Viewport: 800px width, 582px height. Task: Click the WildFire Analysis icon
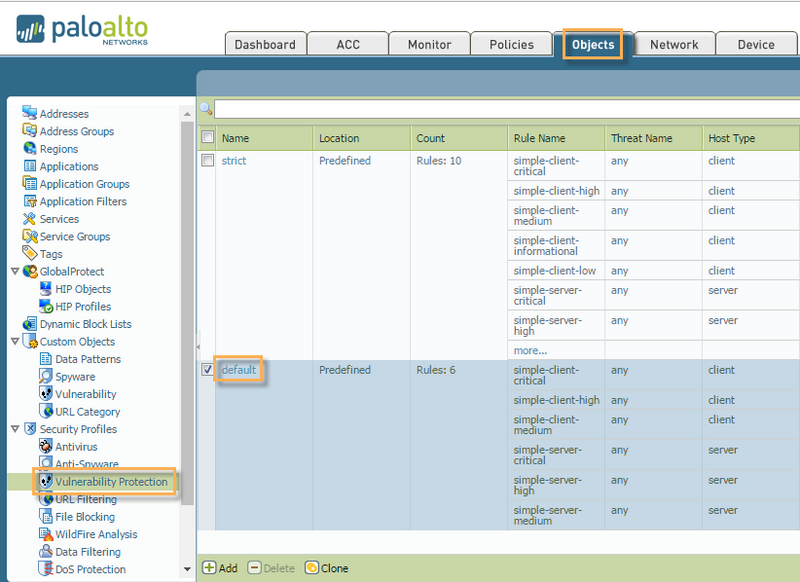(46, 534)
